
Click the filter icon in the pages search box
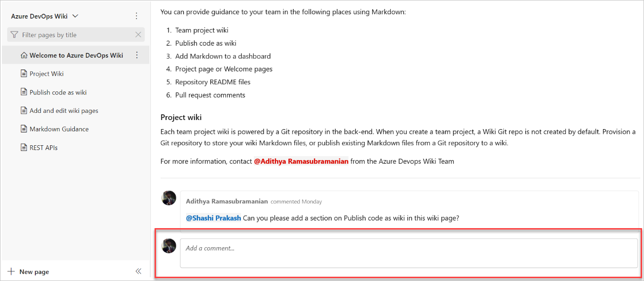[x=15, y=34]
